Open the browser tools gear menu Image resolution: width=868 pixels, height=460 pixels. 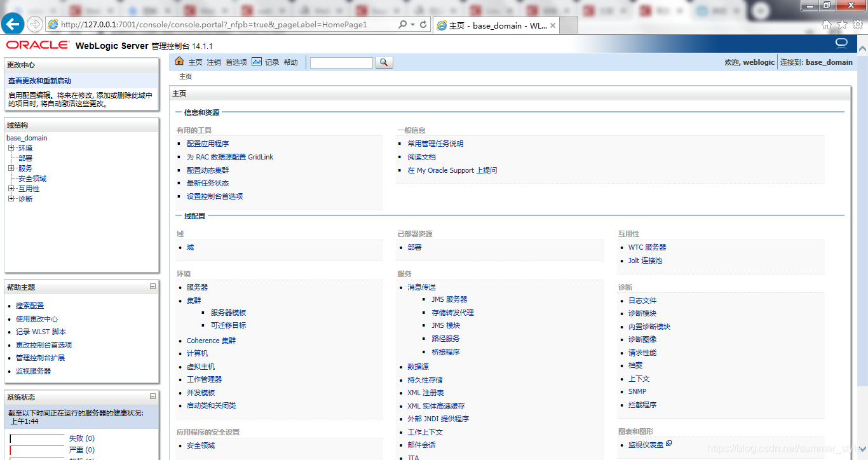coord(858,24)
